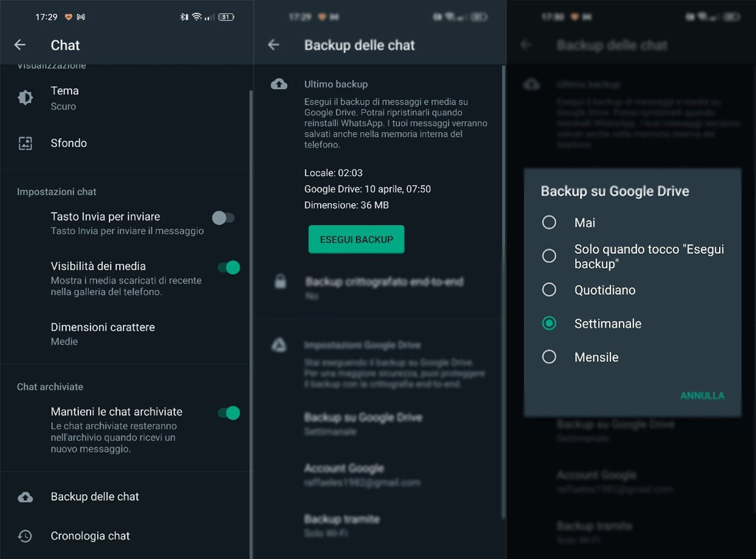The image size is (756, 559).
Task: Click the Wi-Fi icon in status bar
Action: click(x=197, y=17)
